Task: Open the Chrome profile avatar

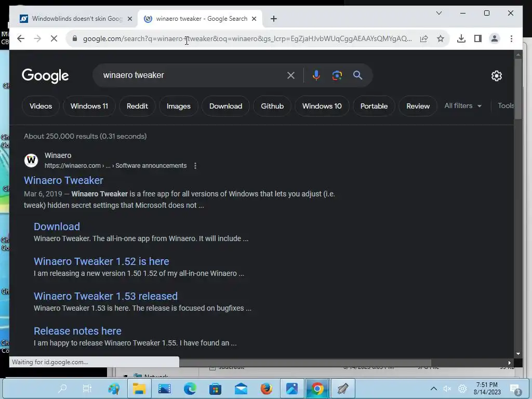Action: tap(495, 38)
